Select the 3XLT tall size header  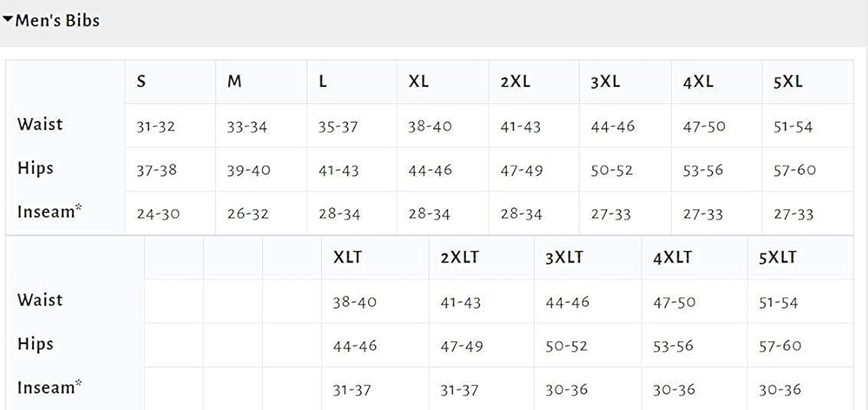coord(564,257)
